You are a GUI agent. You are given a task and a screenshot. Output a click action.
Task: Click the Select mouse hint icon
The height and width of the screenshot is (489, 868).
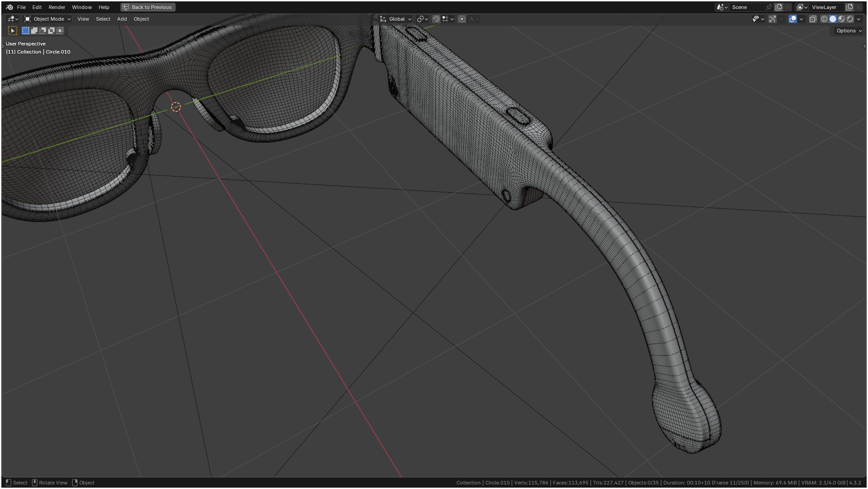(8, 483)
